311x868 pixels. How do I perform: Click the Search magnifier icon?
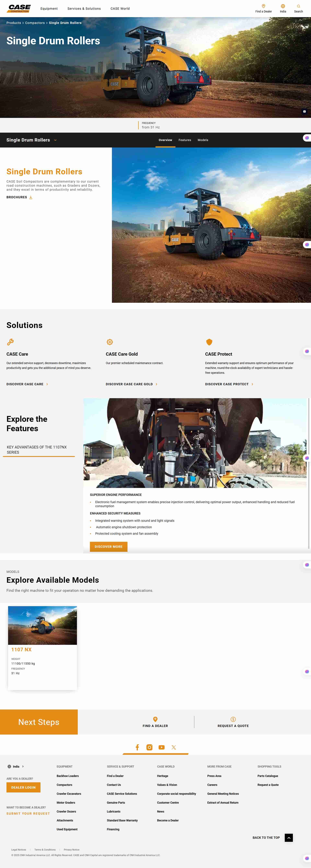pyautogui.click(x=298, y=6)
